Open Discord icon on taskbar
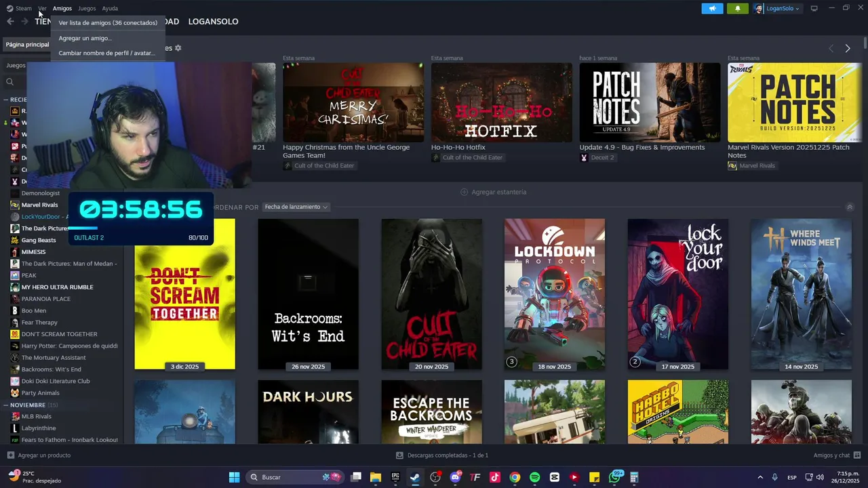Viewport: 868px width, 488px height. pyautogui.click(x=455, y=477)
